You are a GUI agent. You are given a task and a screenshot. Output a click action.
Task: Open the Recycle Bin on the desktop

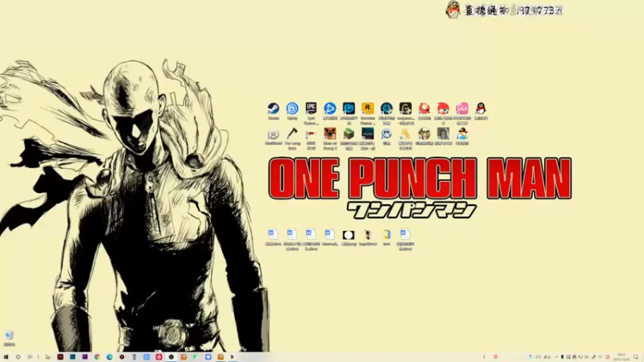9,336
